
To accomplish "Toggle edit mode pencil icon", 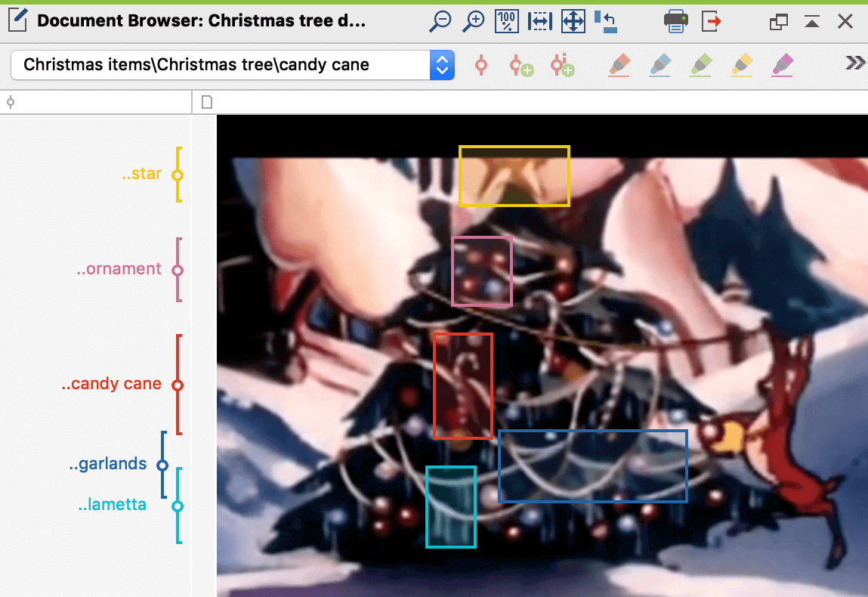I will 17,20.
